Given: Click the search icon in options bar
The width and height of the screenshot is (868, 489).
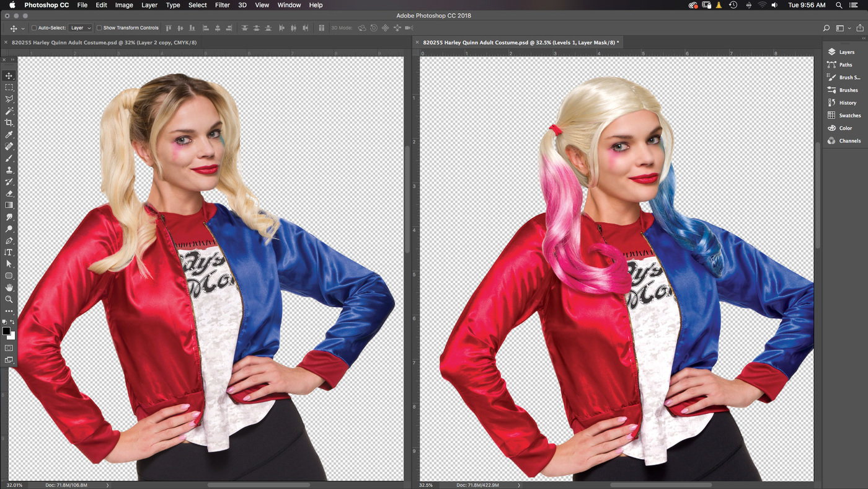Looking at the screenshot, I should point(826,28).
